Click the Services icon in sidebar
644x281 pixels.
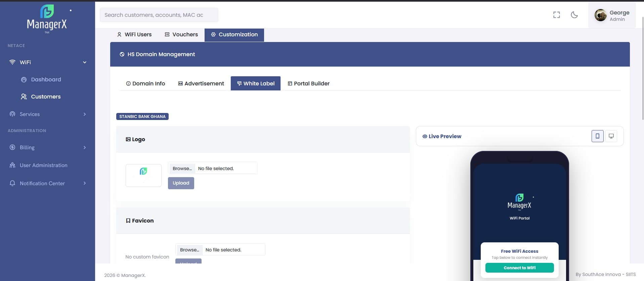12,114
